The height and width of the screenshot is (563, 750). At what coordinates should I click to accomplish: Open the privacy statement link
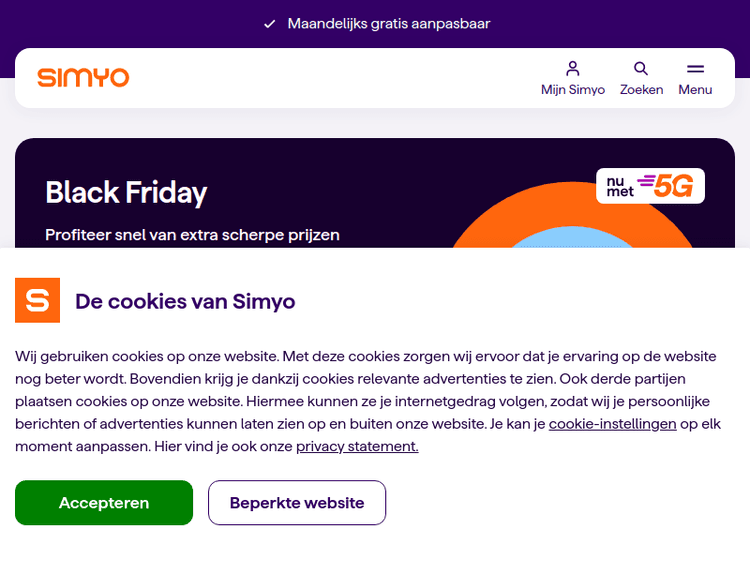tap(357, 446)
